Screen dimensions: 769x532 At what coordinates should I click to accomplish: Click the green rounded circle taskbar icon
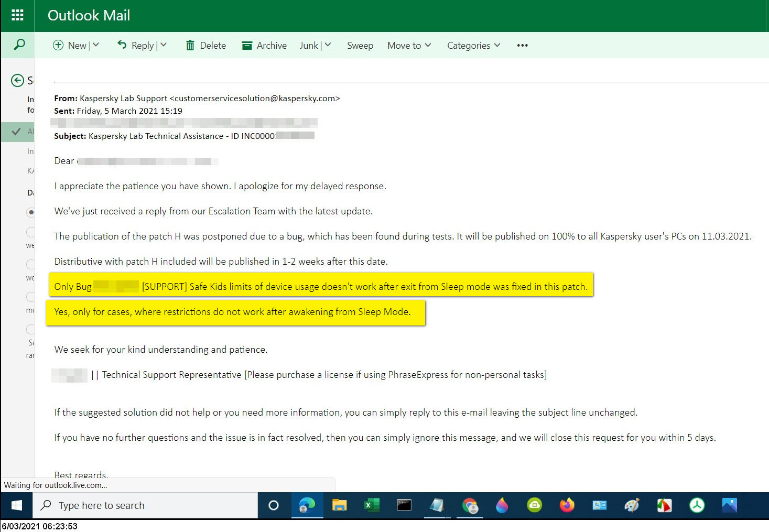534,505
